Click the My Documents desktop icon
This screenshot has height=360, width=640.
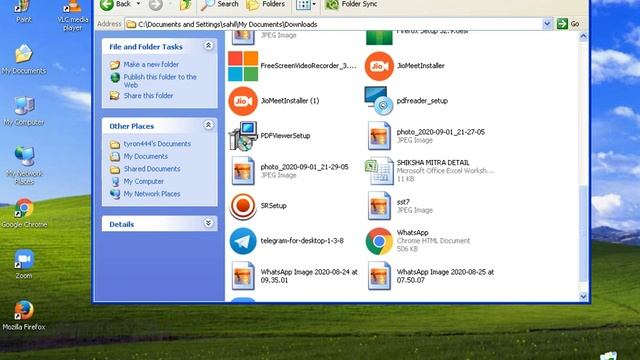point(24,60)
